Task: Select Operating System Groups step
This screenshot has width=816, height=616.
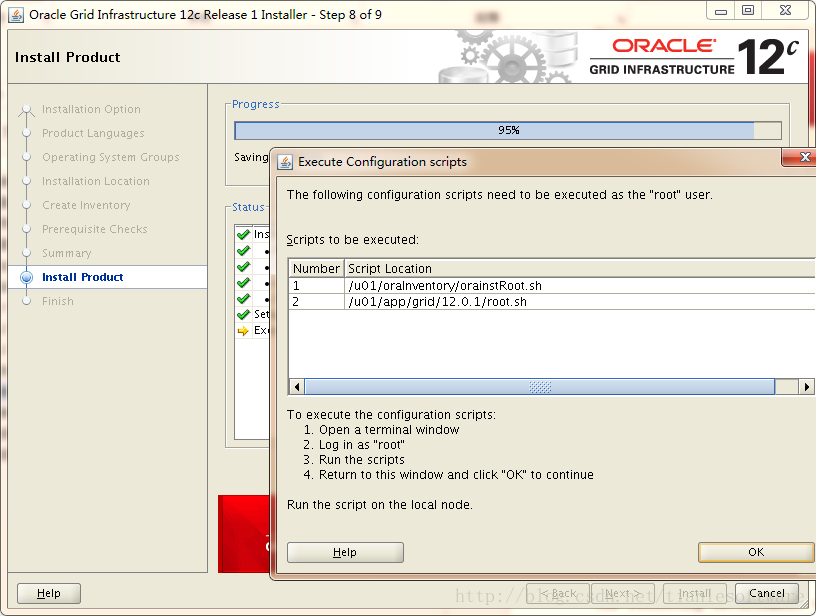Action: (x=110, y=157)
